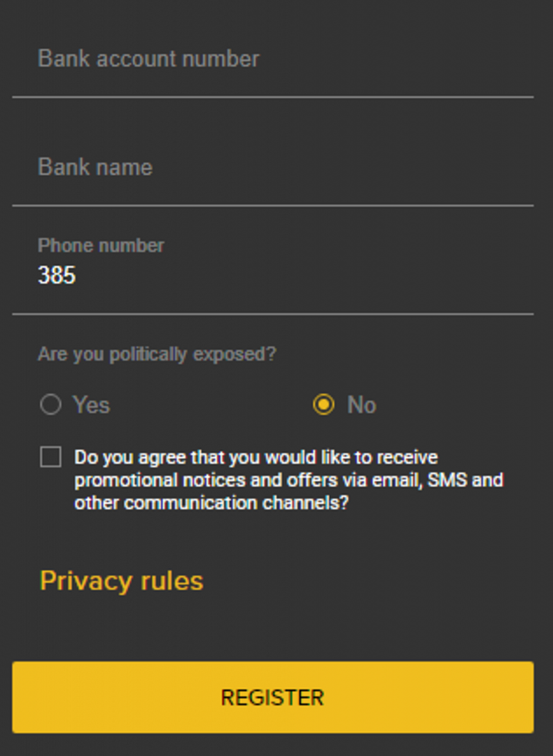The height and width of the screenshot is (756, 553).
Task: Click the underline below Bank account number
Action: [272, 97]
